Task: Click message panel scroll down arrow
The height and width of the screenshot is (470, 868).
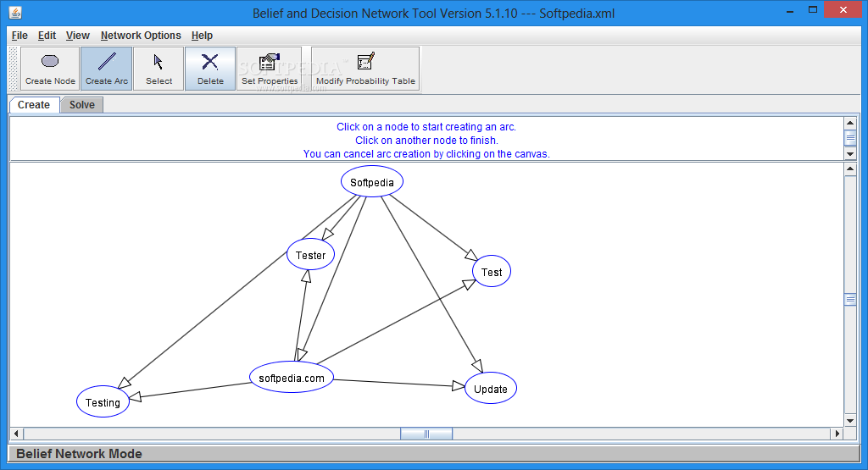Action: click(850, 154)
